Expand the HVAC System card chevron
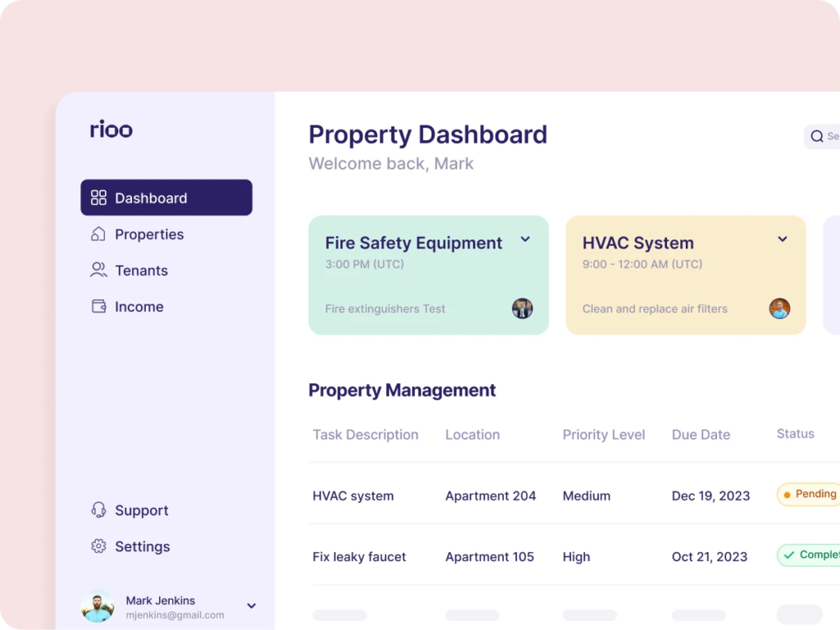Image resolution: width=840 pixels, height=630 pixels. pos(783,240)
